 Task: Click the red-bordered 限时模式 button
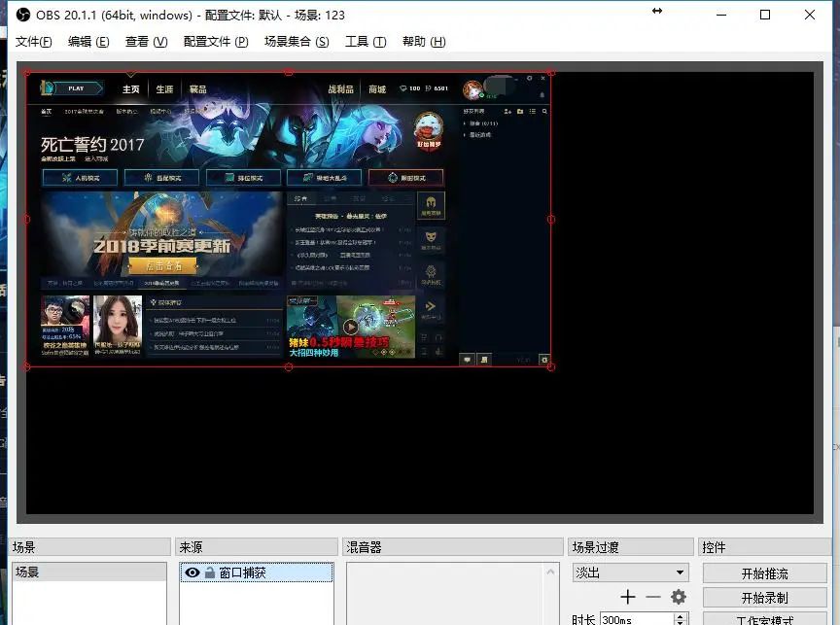[406, 178]
